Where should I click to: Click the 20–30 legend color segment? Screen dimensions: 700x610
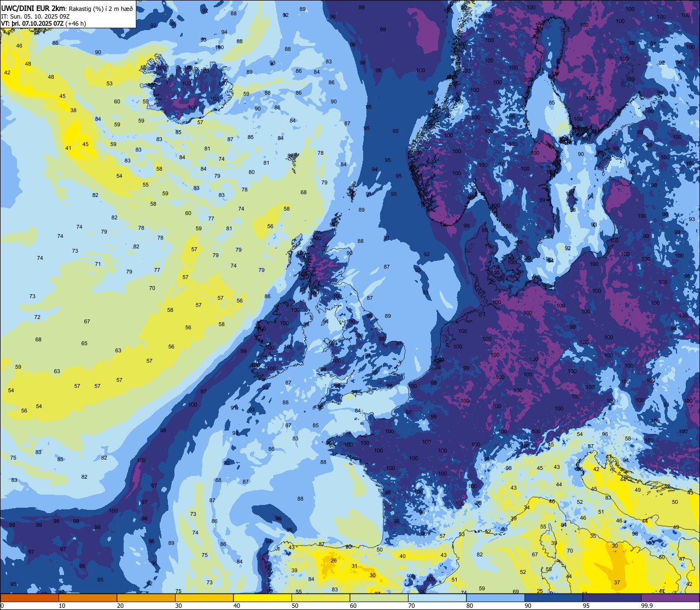pos(146,597)
